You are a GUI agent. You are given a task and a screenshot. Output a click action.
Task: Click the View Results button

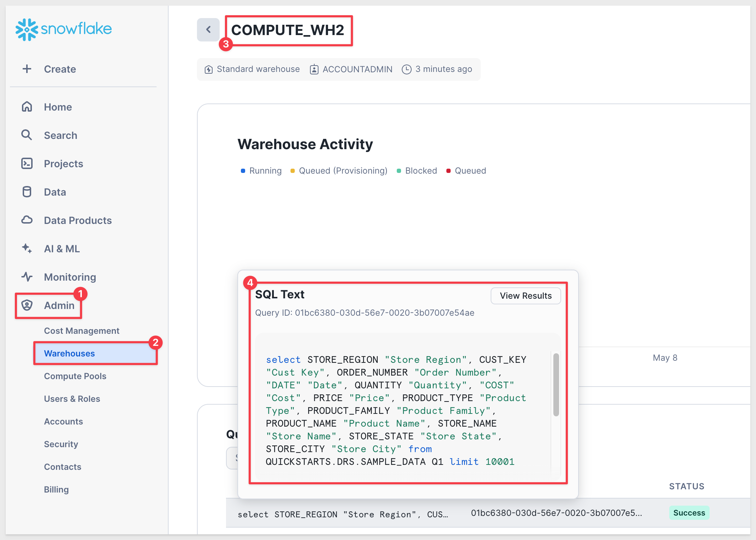[526, 296]
